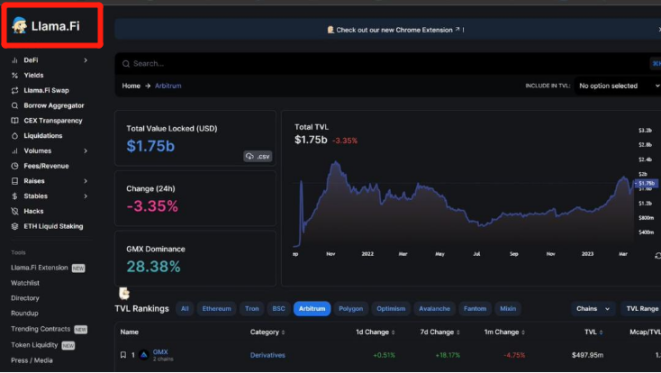This screenshot has width=661, height=373.
Task: Click the cloud download icon on .csv button
Action: [250, 156]
